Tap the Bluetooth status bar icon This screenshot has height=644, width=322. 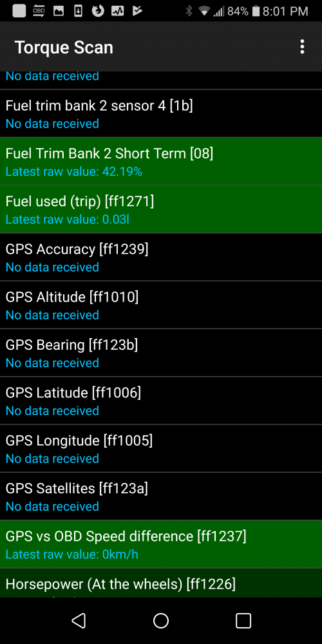pyautogui.click(x=189, y=11)
